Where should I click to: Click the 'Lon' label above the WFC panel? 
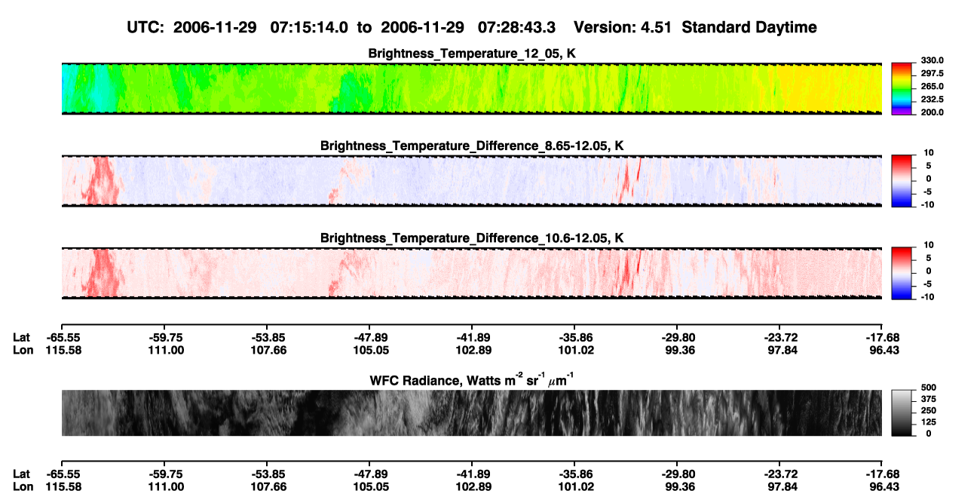(23, 350)
